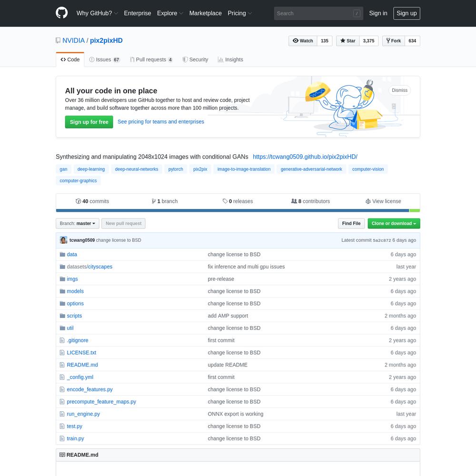Open the precompute_feature_maps.py file
476x476 pixels.
(101, 402)
